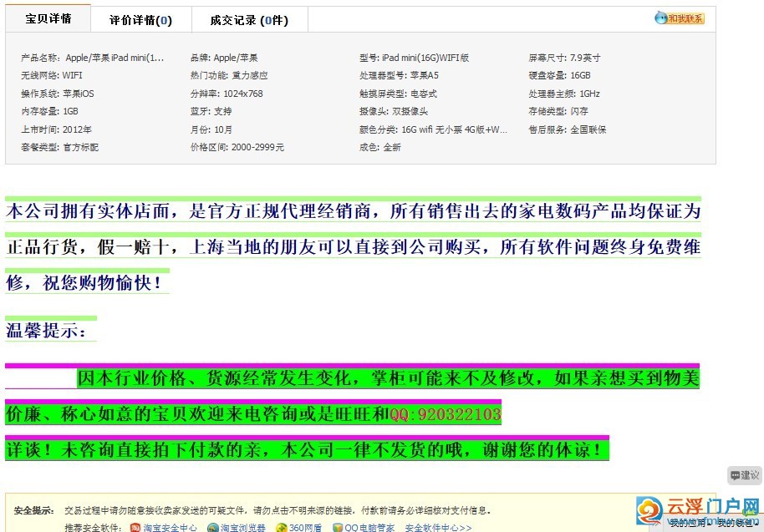Click the 360网盾 globe icon
Image resolution: width=764 pixels, height=532 pixels.
[281, 526]
